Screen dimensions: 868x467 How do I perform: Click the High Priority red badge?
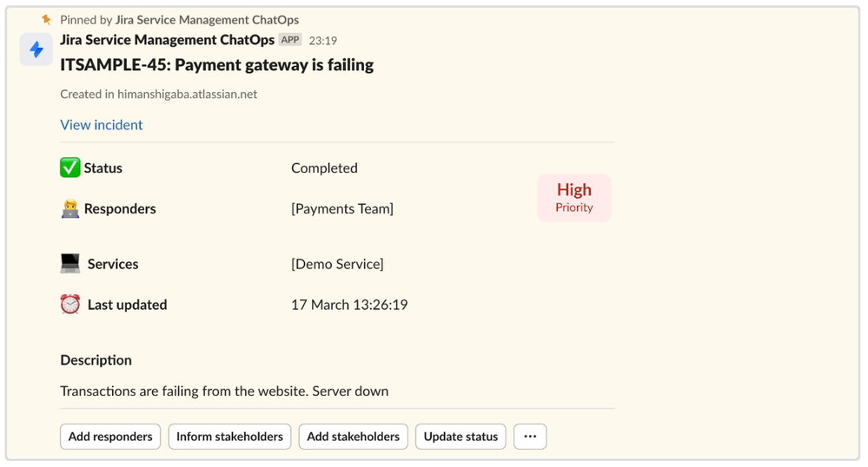[x=574, y=198]
